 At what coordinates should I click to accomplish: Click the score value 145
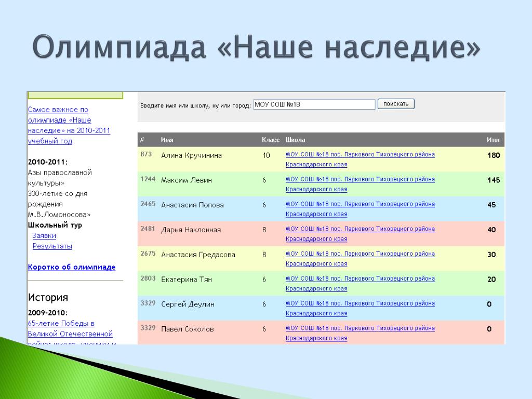point(494,180)
